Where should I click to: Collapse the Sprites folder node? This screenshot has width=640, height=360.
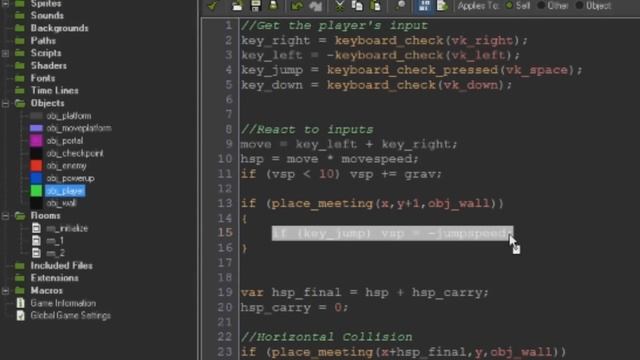6,3
